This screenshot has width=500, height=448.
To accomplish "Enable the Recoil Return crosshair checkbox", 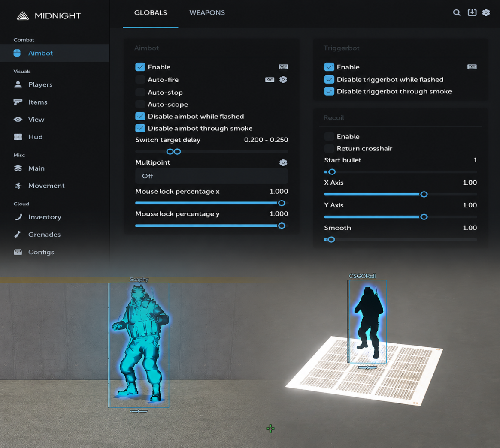I will [329, 148].
